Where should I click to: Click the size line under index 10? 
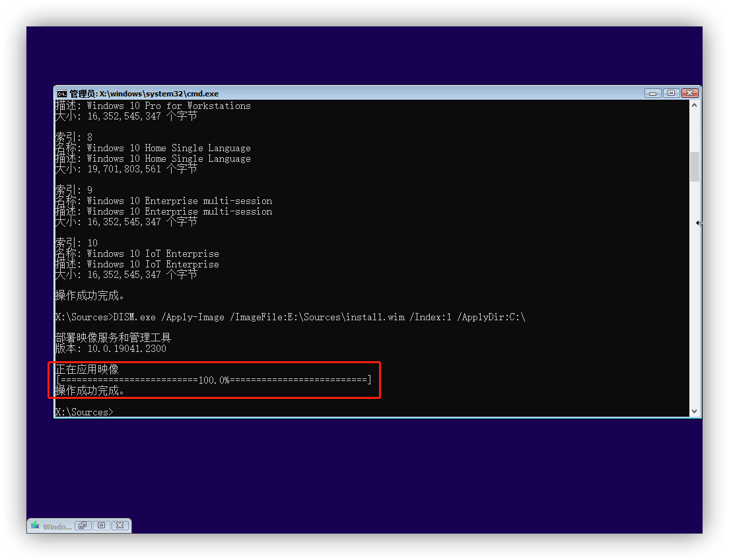pos(126,275)
